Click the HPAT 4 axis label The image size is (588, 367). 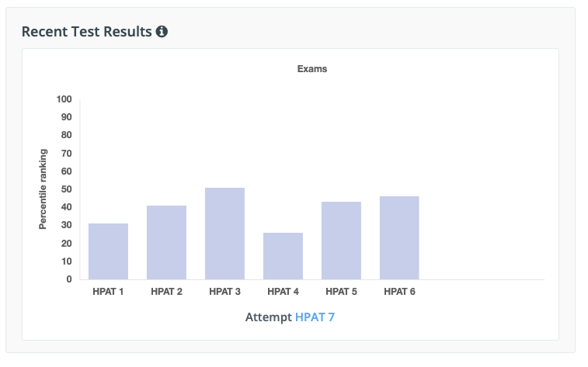[x=283, y=292]
